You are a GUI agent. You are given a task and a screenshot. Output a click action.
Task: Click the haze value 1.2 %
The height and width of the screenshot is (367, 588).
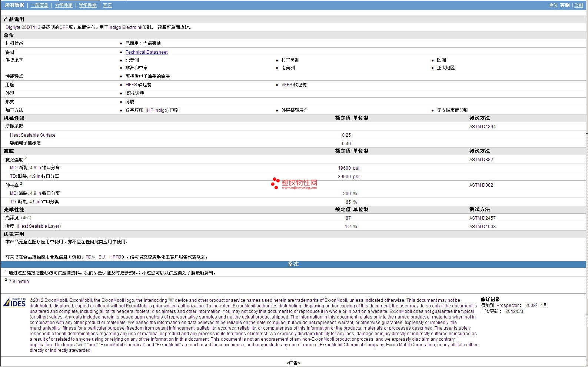tap(351, 227)
